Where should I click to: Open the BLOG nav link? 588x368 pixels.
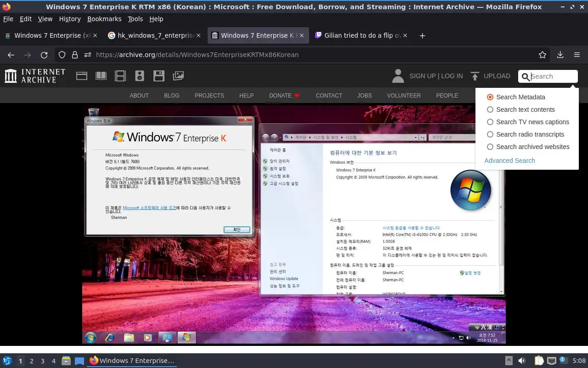(x=172, y=96)
